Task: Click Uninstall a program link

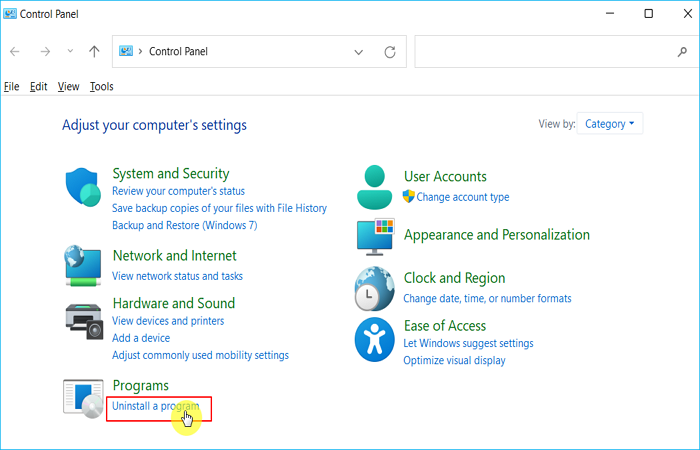Action: (x=155, y=406)
